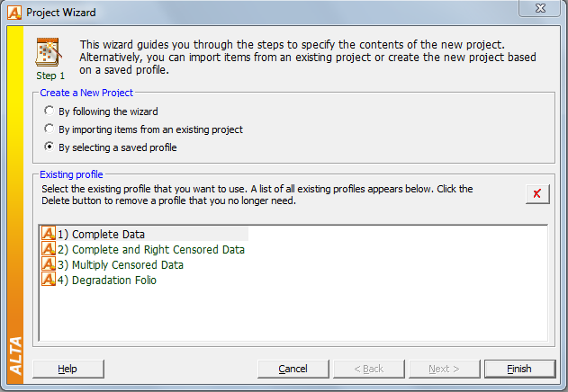568x392 pixels.
Task: Pick 2) Complete and Right Censored Data profile
Action: point(150,249)
